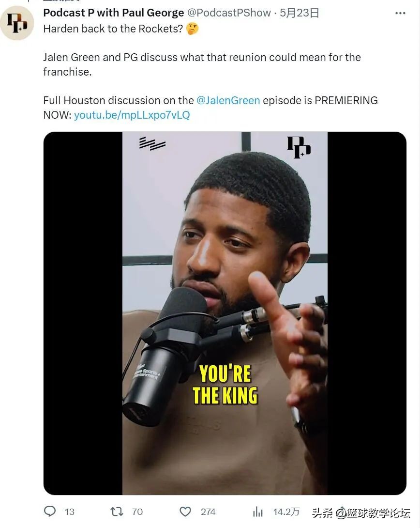Open view analytics bar chart icon
The image size is (420, 528).
tap(258, 512)
